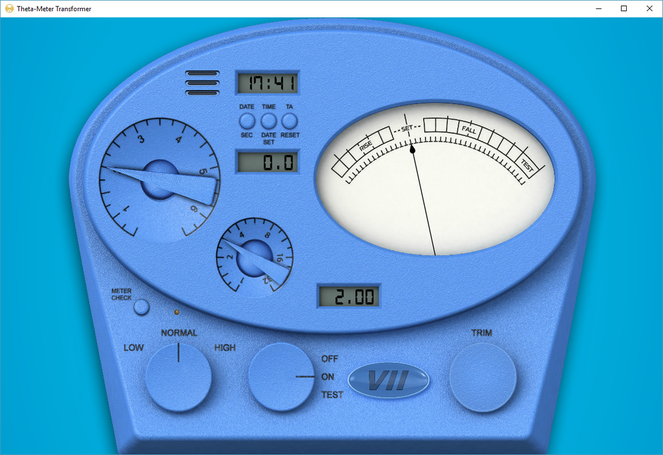Click the large tone arm dial
Viewport: 663px width, 455px height.
pos(159,182)
